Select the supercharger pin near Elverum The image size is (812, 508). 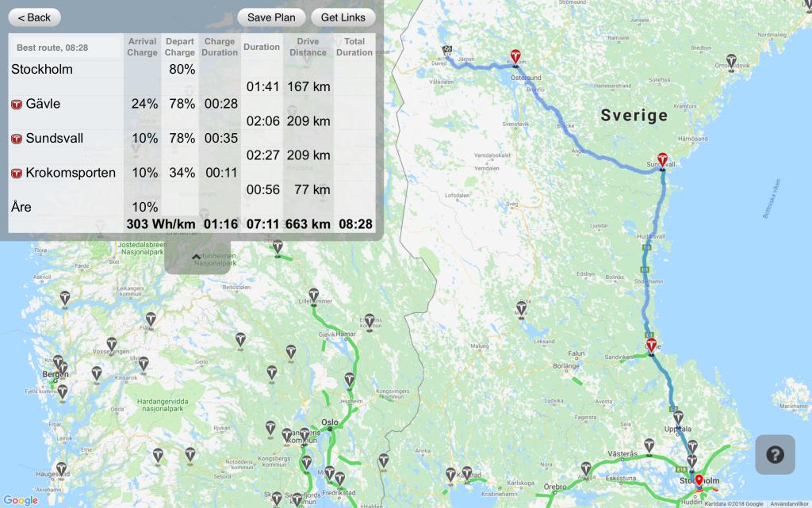(370, 321)
